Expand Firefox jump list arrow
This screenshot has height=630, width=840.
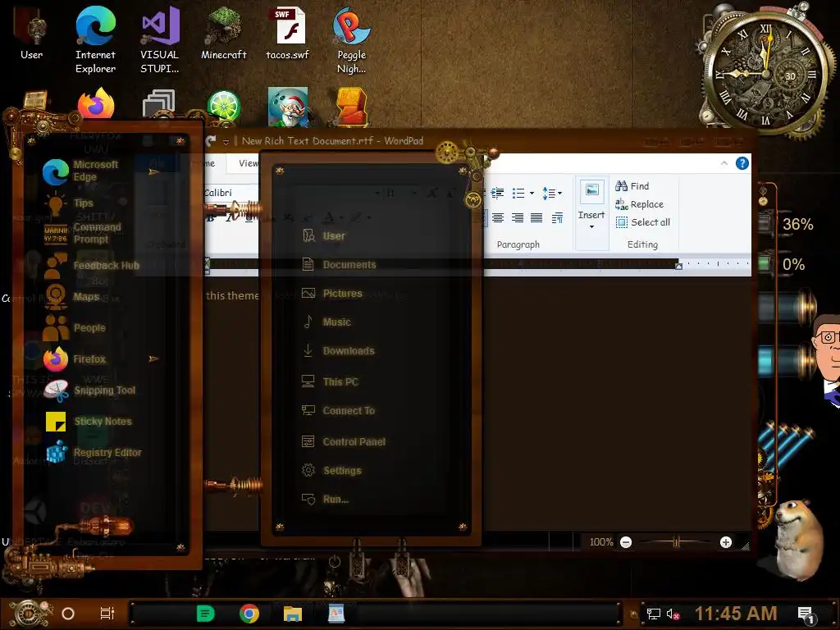tap(153, 358)
